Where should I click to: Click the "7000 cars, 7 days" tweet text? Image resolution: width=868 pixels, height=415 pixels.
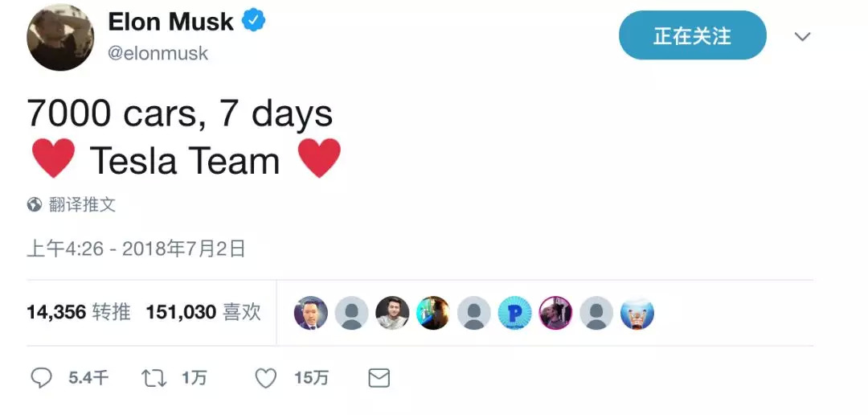tap(180, 113)
